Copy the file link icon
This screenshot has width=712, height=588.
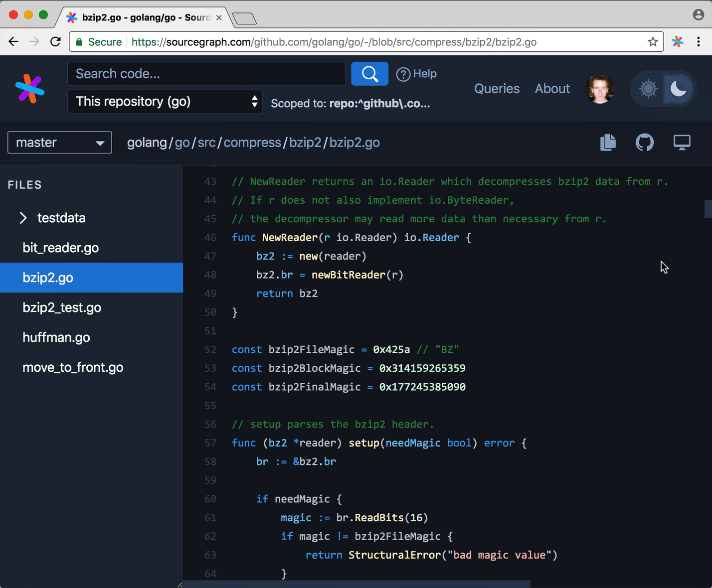click(608, 143)
